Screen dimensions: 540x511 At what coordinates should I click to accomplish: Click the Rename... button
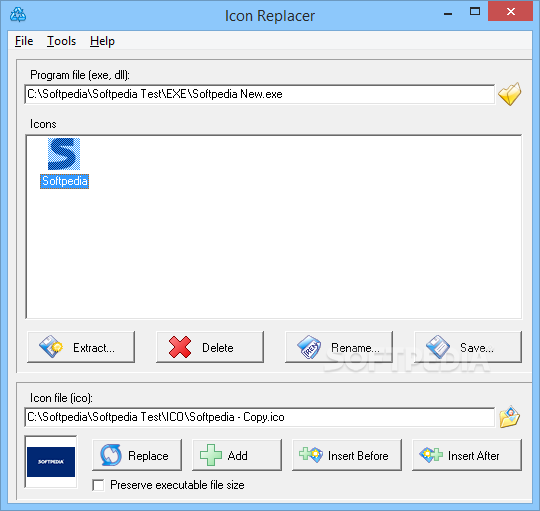click(x=339, y=347)
